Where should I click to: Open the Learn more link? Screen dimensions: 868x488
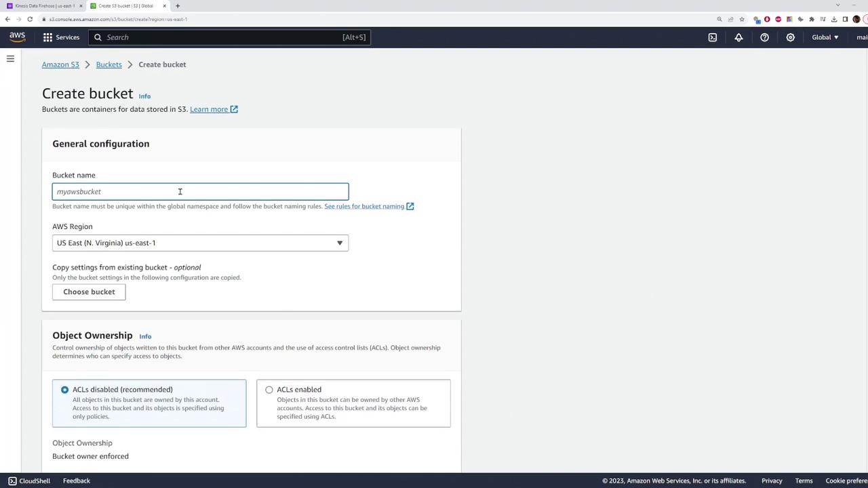click(x=214, y=109)
